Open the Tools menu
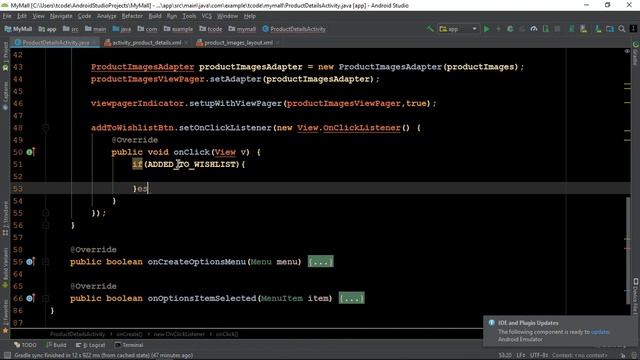Screen dimensions: 640x360 pos(189,16)
